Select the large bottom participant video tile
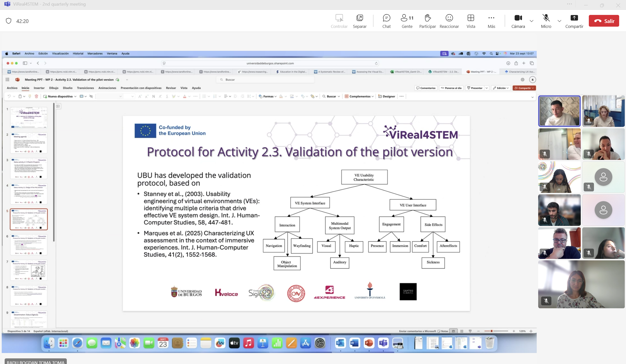Image resolution: width=626 pixels, height=364 pixels. [x=581, y=284]
